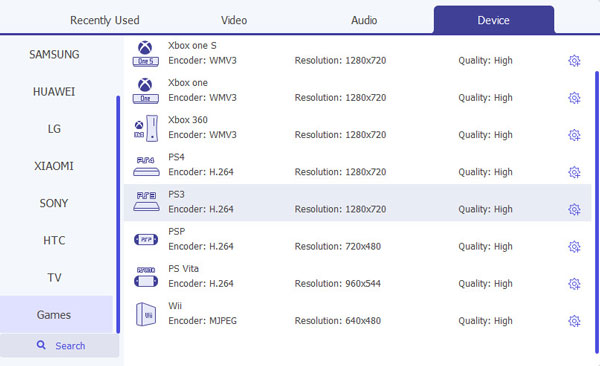Click the category list scrollbar

118,214
